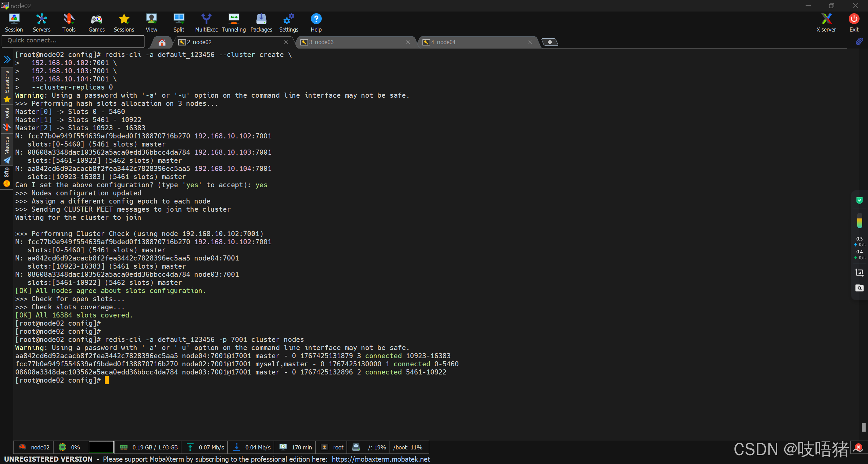
Task: Click the paperclip attachment icon
Action: point(859,41)
